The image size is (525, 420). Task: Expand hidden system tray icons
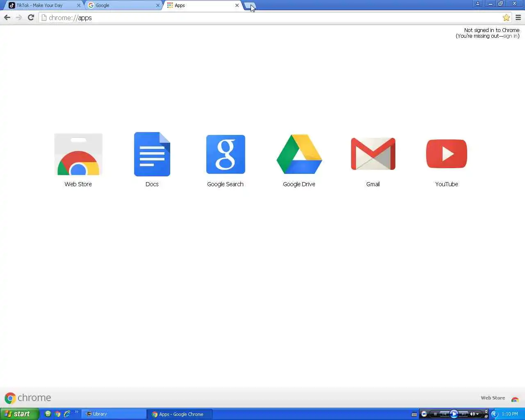click(x=494, y=414)
